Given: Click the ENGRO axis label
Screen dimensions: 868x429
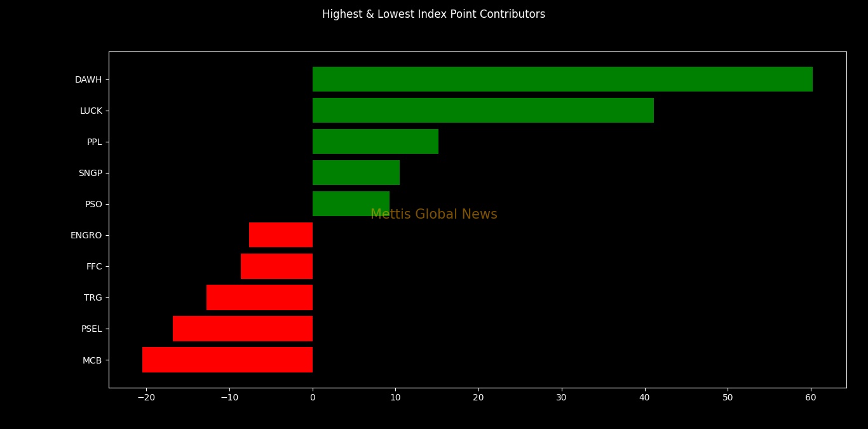Looking at the screenshot, I should tap(86, 236).
